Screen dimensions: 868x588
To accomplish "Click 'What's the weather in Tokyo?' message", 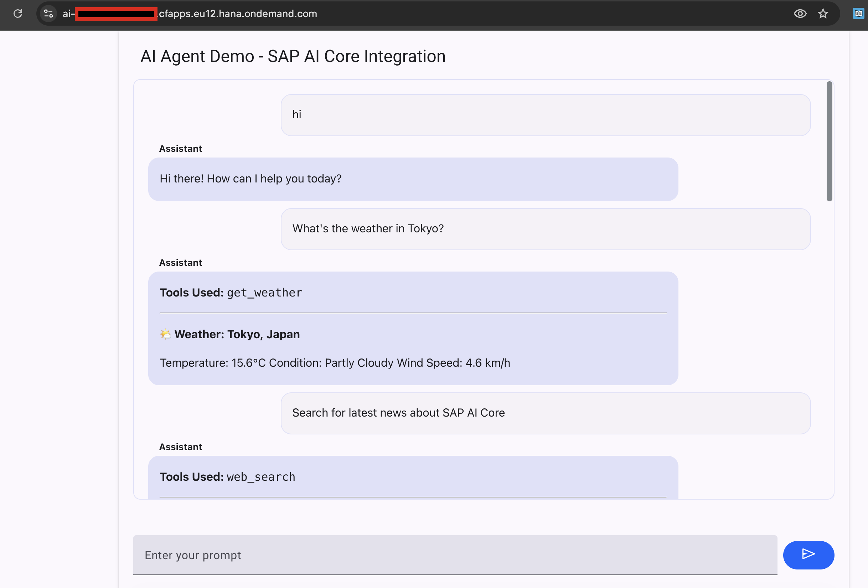I will click(546, 229).
